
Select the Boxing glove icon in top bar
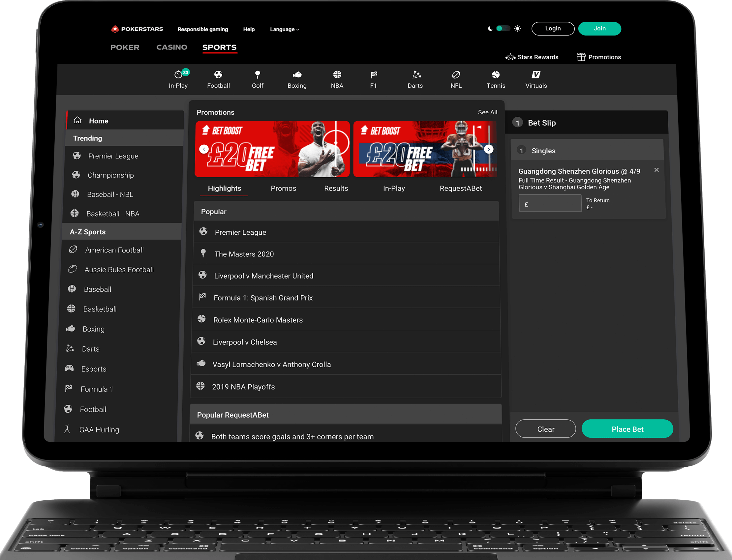[x=297, y=75]
